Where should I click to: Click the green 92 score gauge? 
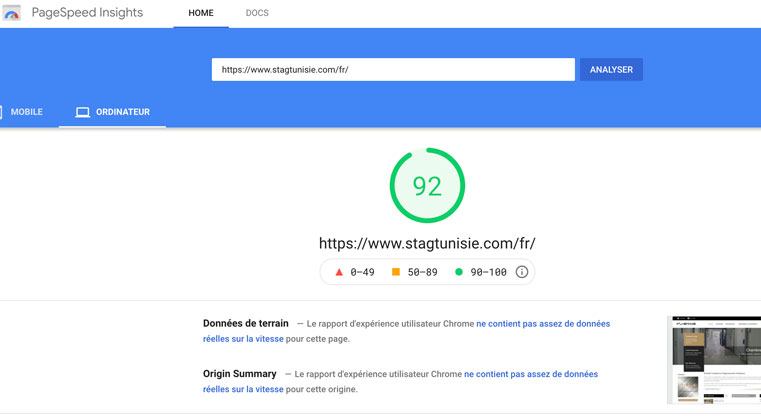pos(427,185)
